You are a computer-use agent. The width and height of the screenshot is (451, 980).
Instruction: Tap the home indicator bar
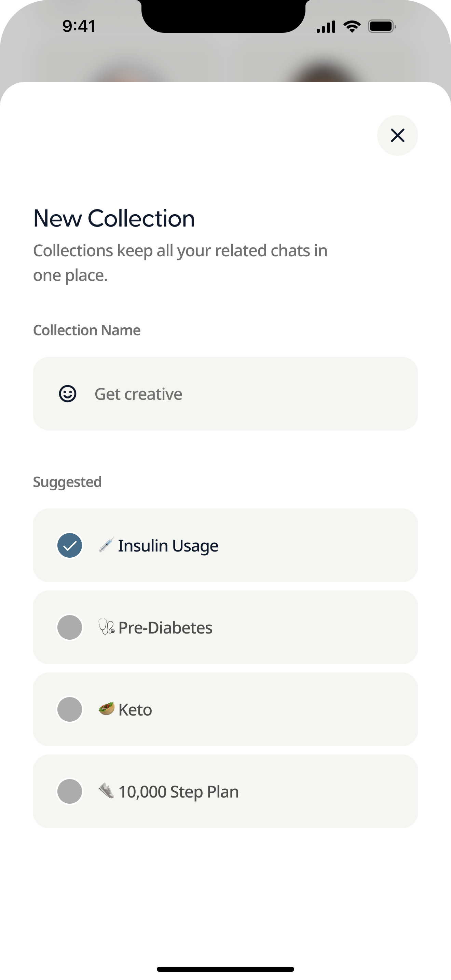(x=225, y=969)
